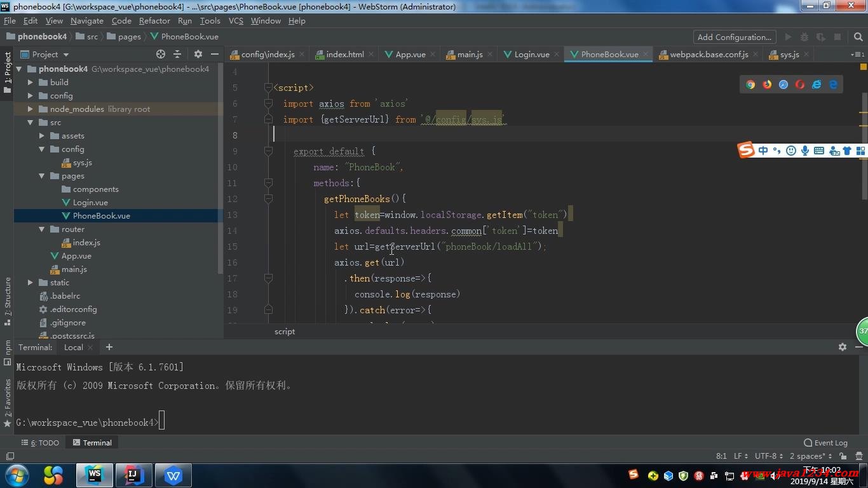Toggle fold at getPhoneBooks line 12
This screenshot has width=868, height=488.
click(269, 199)
